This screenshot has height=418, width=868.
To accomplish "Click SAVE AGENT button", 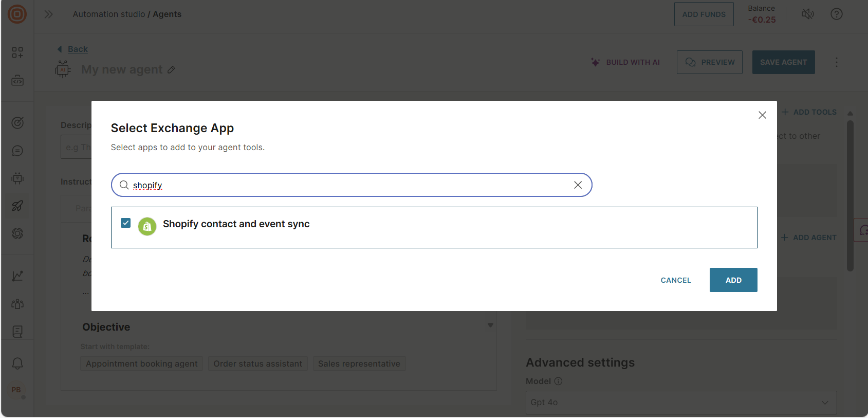I will click(x=783, y=62).
